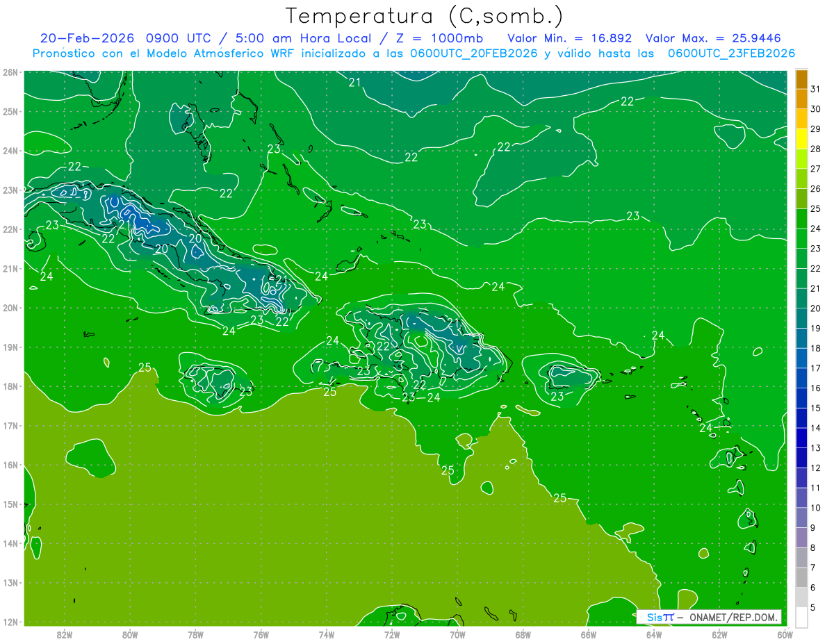
Task: Click the color scale label "31"
Action: (815, 89)
